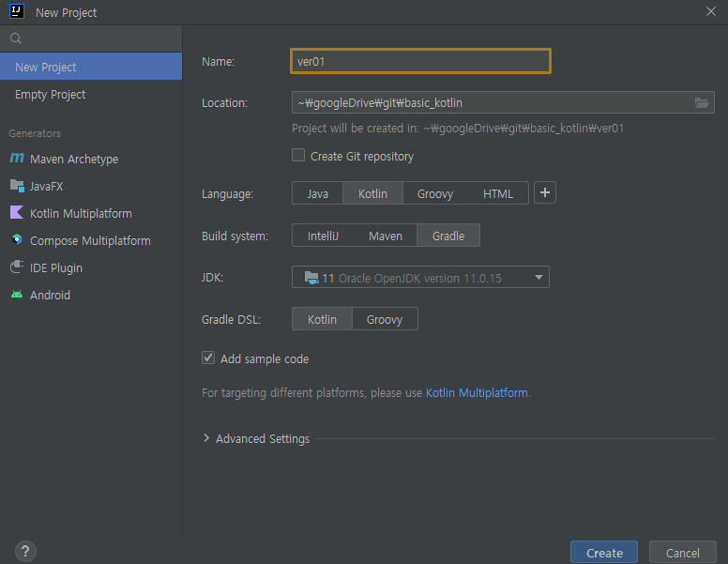Choose Groovy as the language
This screenshot has height=564, width=728.
coord(435,193)
